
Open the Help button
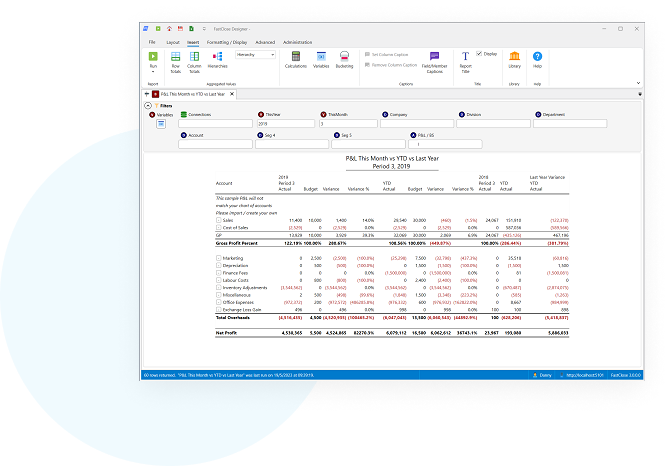(537, 58)
